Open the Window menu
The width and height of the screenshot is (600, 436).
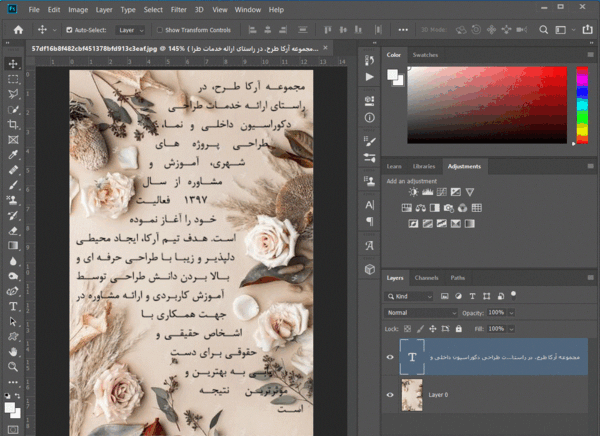click(x=248, y=10)
